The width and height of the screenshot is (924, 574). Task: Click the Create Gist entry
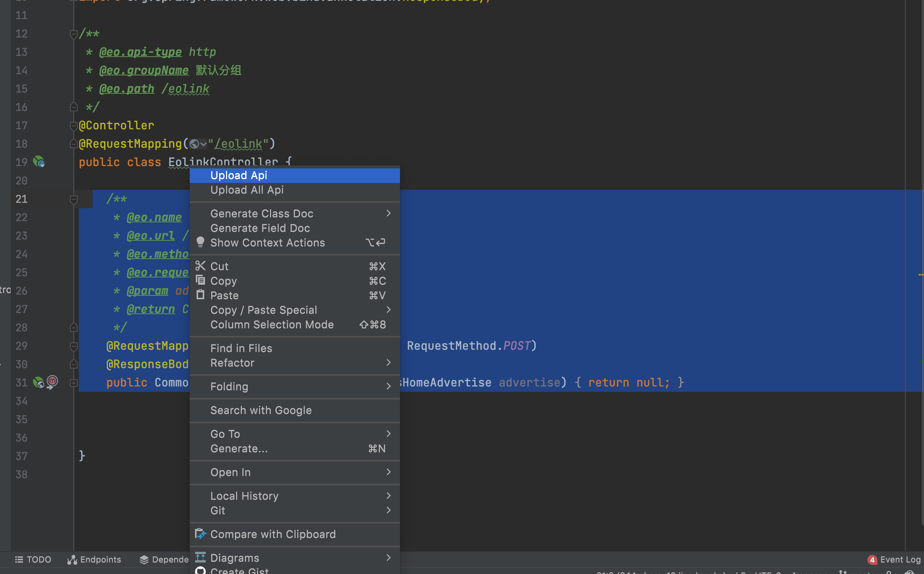294,570
